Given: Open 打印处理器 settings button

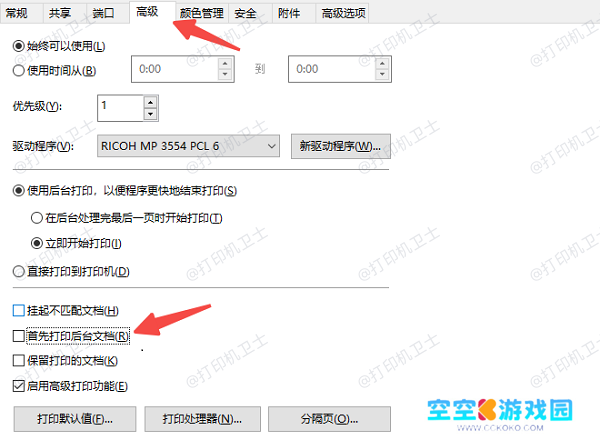Looking at the screenshot, I should point(202,419).
